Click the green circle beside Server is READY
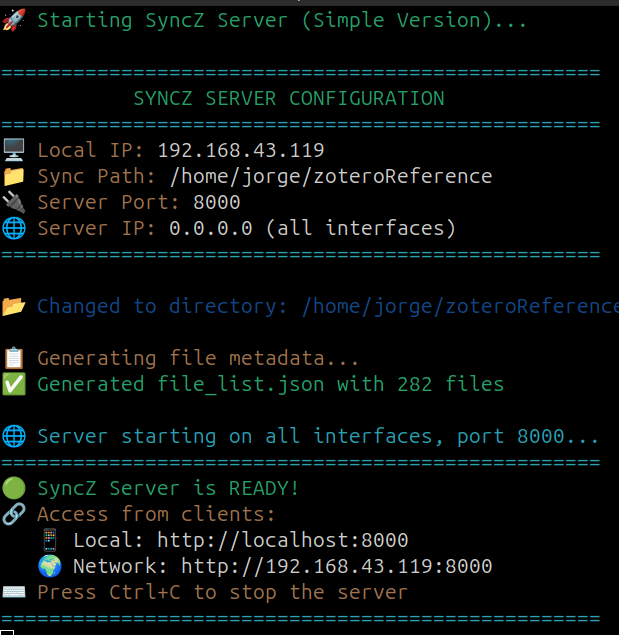 click(13, 488)
